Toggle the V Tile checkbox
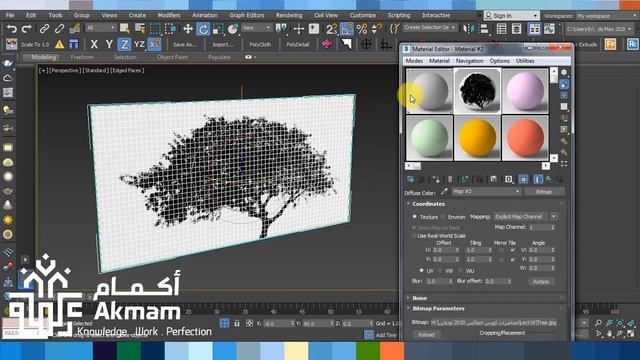The height and width of the screenshot is (360, 640). coord(513,259)
